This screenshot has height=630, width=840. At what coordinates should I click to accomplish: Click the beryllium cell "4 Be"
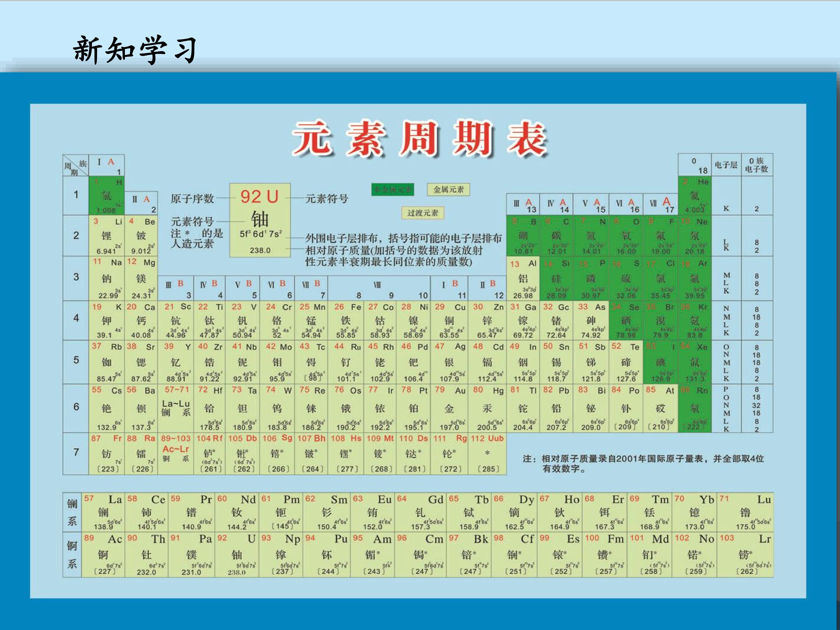click(x=141, y=236)
